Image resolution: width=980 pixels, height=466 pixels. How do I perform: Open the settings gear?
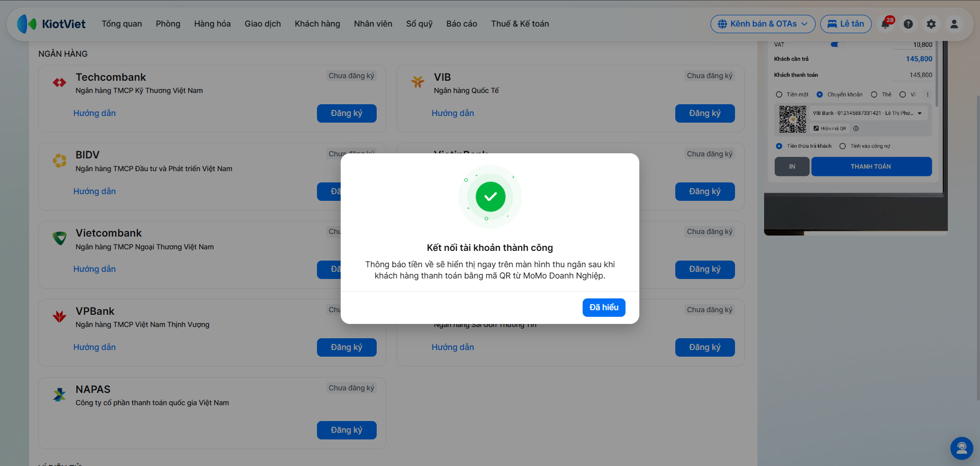(931, 24)
